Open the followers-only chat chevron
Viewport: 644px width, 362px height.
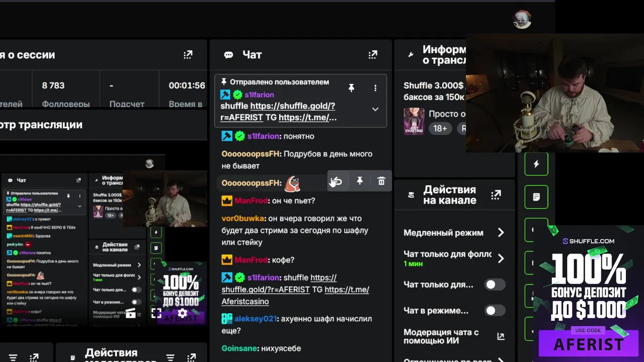[x=501, y=258]
